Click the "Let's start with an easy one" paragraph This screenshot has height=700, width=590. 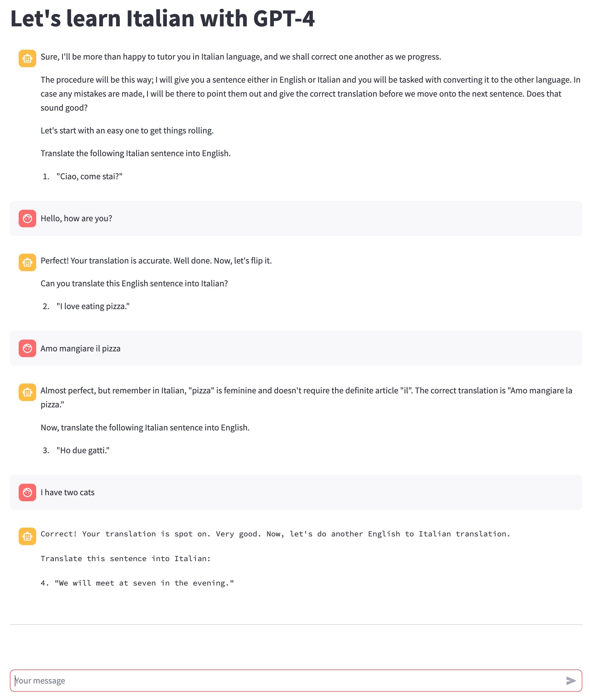127,130
